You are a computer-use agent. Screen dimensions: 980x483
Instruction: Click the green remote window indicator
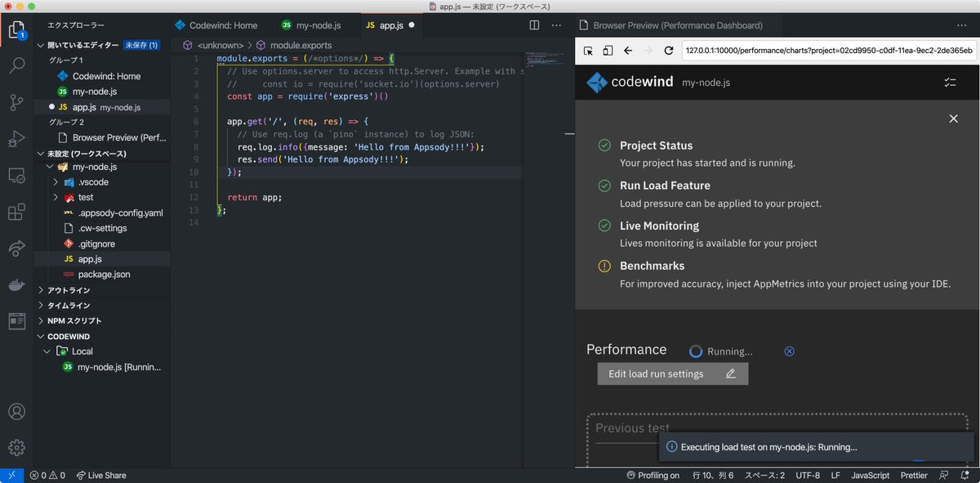(11, 475)
